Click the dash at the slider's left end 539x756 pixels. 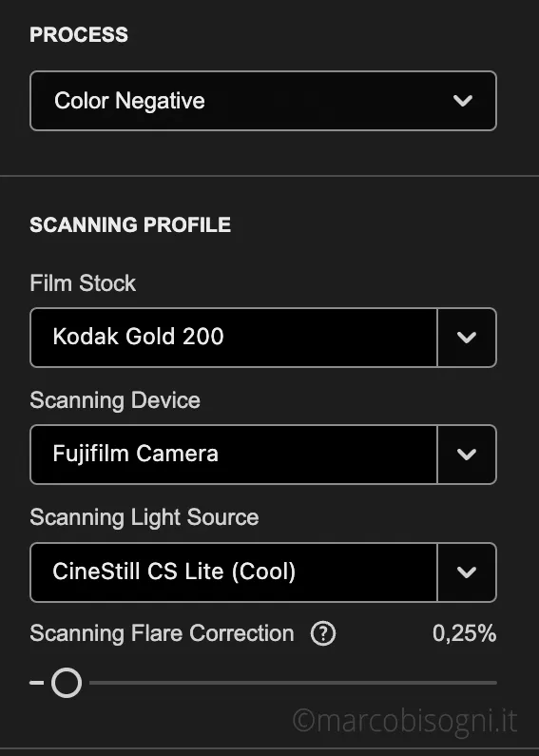click(37, 683)
